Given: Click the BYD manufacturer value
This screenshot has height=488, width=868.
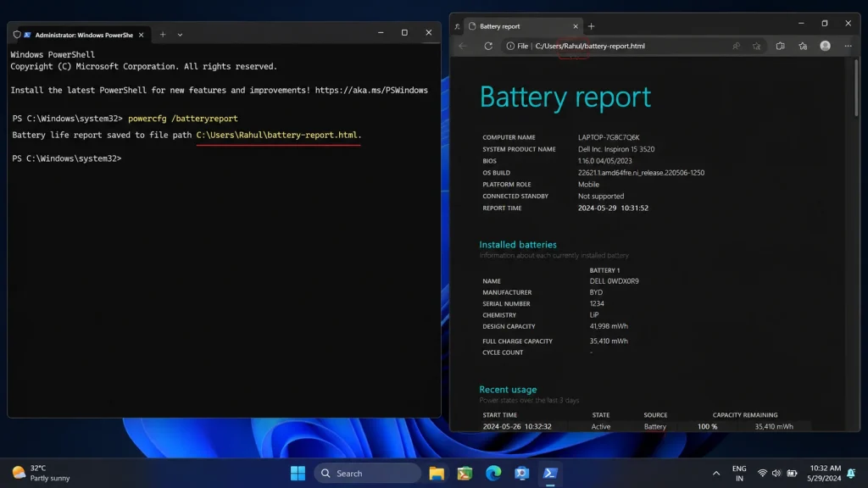Looking at the screenshot, I should pos(596,292).
